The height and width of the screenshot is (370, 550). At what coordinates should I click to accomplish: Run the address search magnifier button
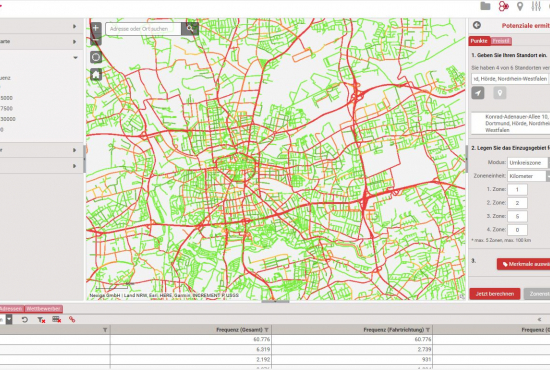coord(190,29)
